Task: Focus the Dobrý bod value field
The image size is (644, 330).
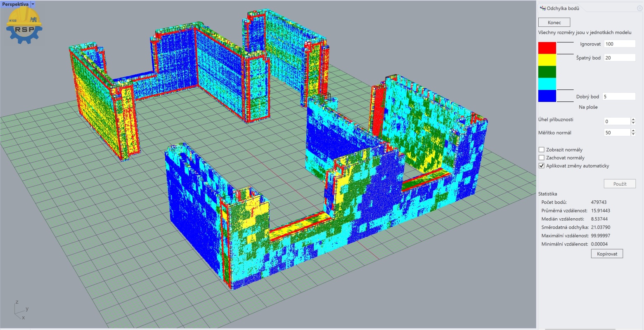Action: coord(619,97)
